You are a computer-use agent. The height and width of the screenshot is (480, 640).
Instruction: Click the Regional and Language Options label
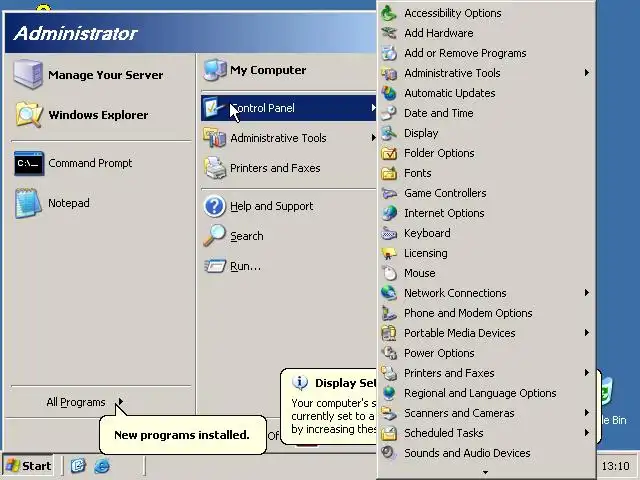point(480,393)
